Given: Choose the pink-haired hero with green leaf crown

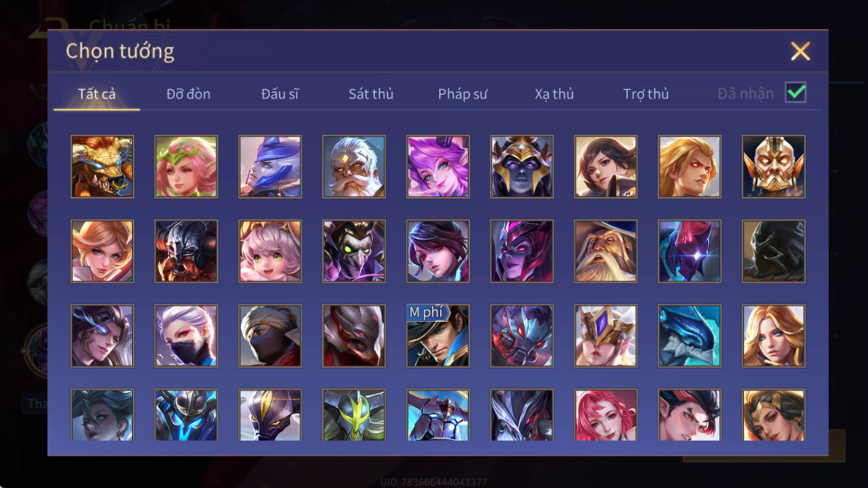Looking at the screenshot, I should 186,166.
